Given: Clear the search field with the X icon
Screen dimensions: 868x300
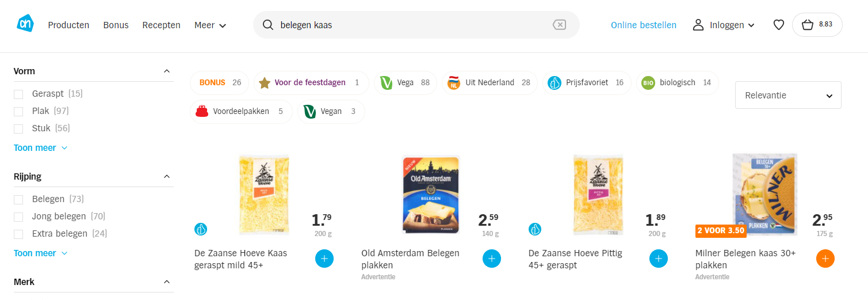Looking at the screenshot, I should [559, 25].
